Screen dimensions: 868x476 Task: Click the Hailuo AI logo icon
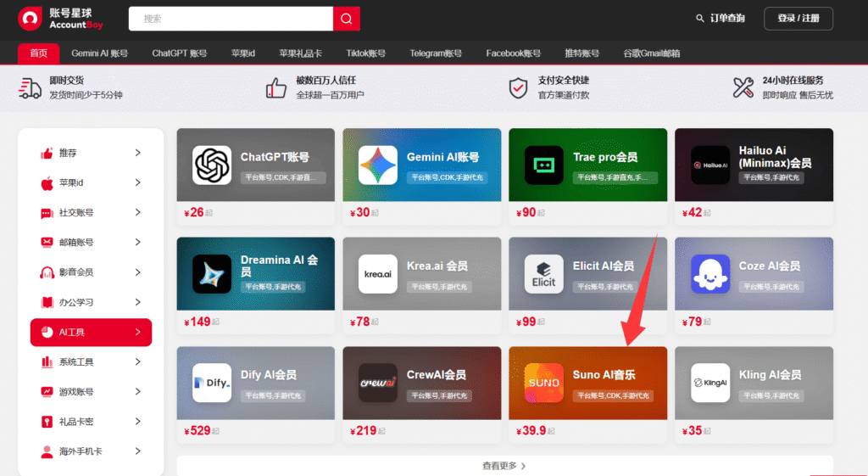710,165
